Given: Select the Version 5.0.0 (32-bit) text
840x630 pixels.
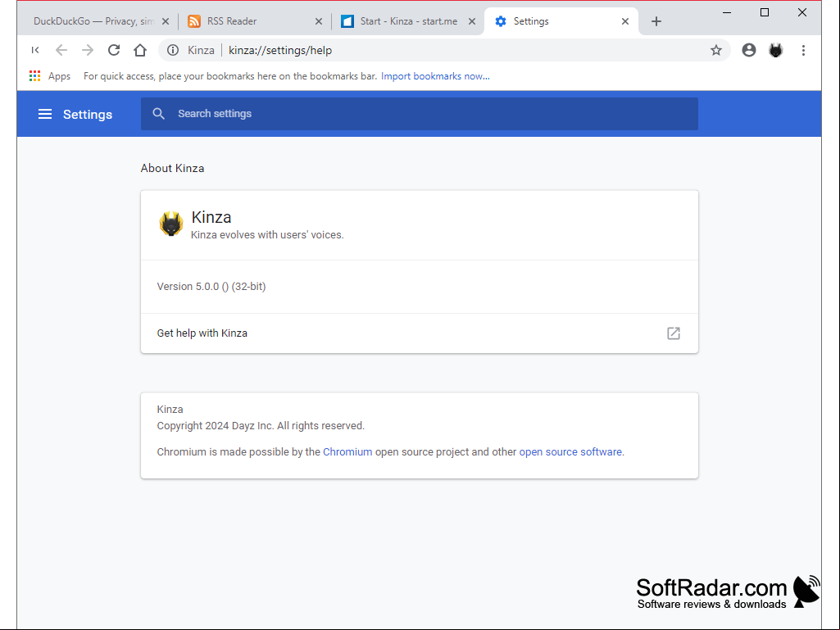Looking at the screenshot, I should pyautogui.click(x=211, y=287).
